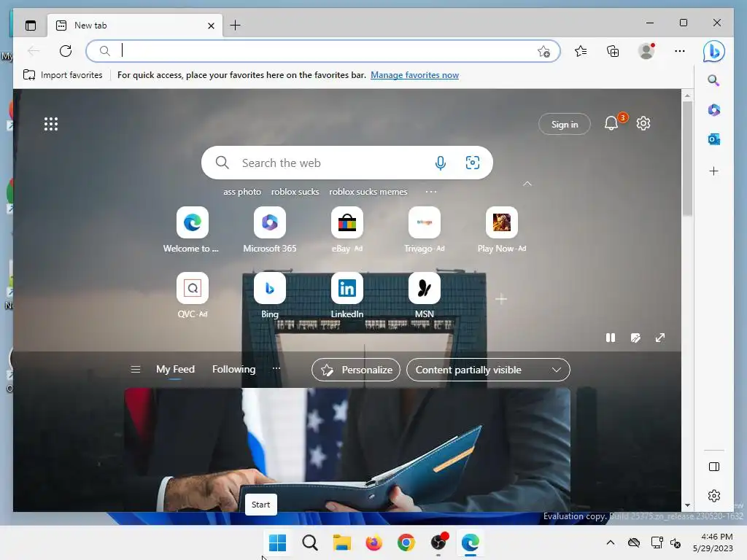This screenshot has height=560, width=747.
Task: Toggle the sidebar hide panel icon
Action: (x=714, y=467)
